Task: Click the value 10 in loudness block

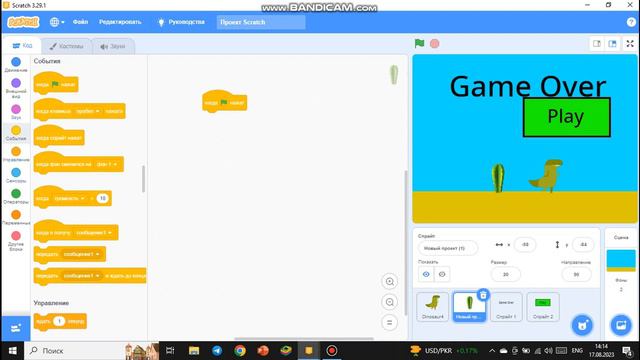Action: point(102,198)
